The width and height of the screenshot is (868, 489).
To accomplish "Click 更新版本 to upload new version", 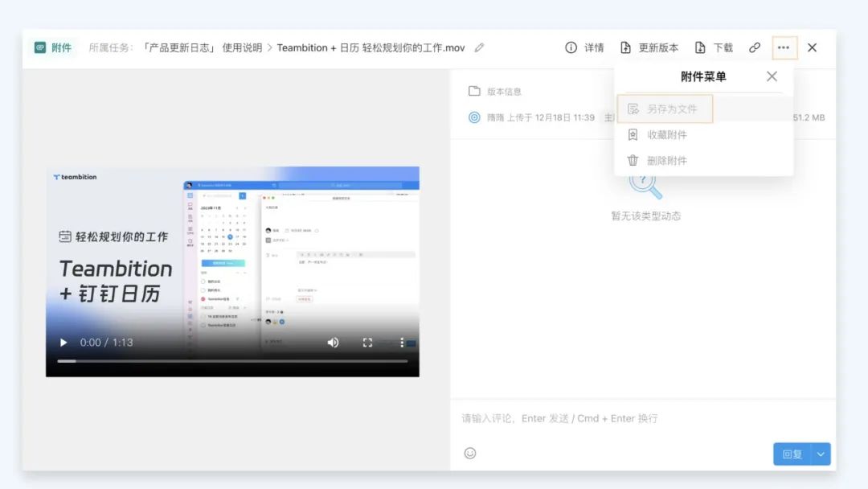I will click(x=649, y=48).
